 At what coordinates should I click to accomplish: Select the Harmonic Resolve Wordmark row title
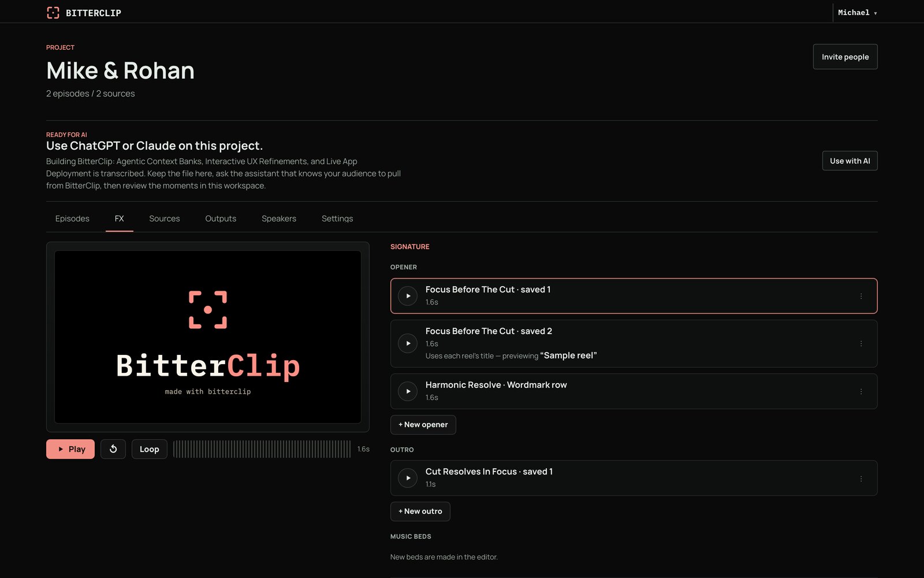pos(496,385)
